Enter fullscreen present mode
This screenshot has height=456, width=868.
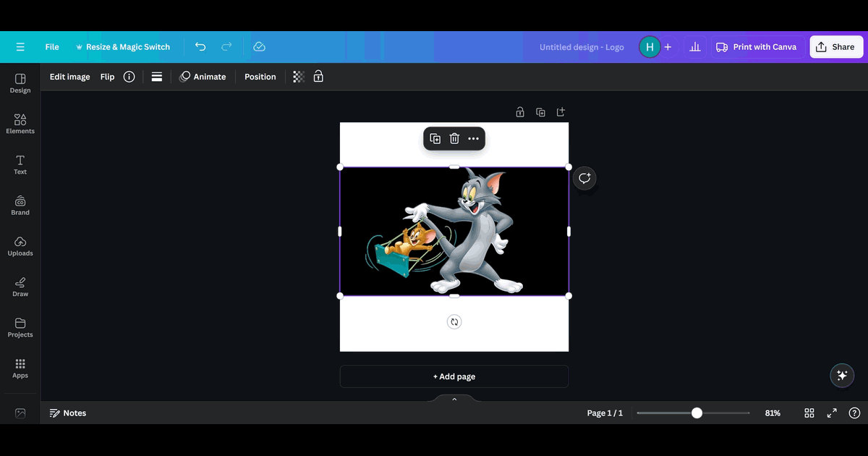(832, 413)
